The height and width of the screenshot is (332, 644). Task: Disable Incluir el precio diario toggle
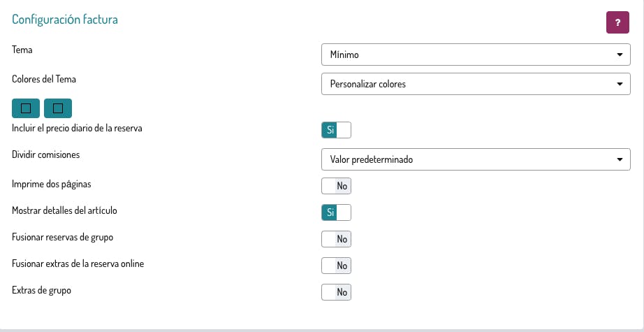click(336, 130)
